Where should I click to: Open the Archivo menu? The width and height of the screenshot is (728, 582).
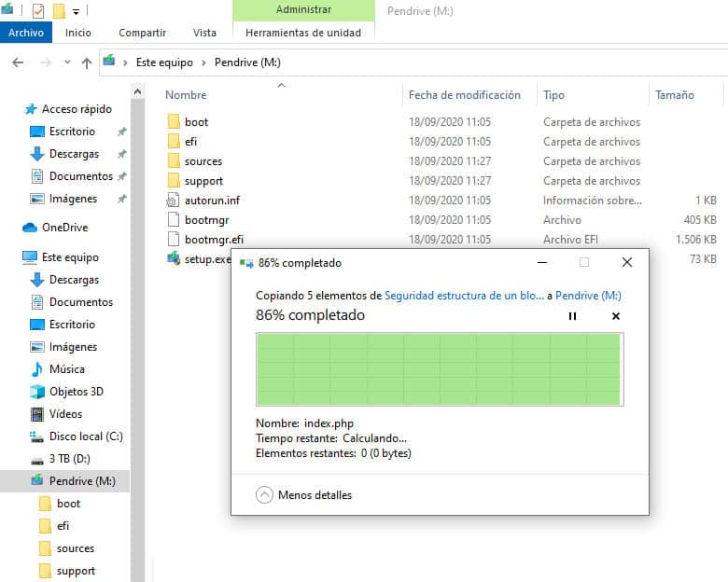(26, 33)
